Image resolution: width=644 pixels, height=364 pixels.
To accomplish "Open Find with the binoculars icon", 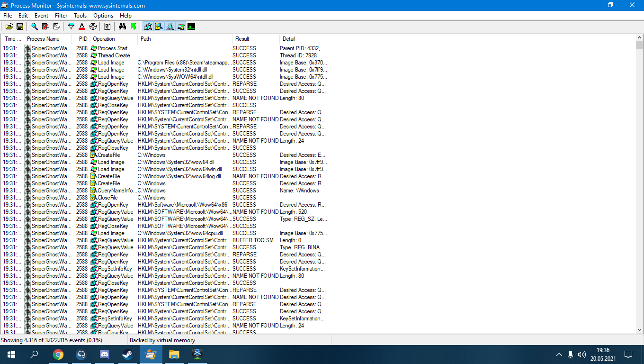I will click(x=122, y=27).
